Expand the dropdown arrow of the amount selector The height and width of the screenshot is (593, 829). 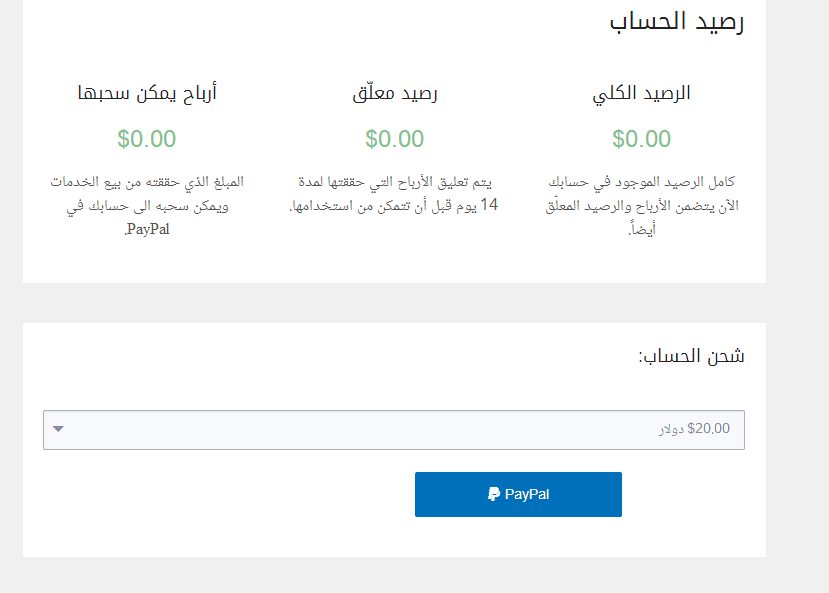[58, 430]
